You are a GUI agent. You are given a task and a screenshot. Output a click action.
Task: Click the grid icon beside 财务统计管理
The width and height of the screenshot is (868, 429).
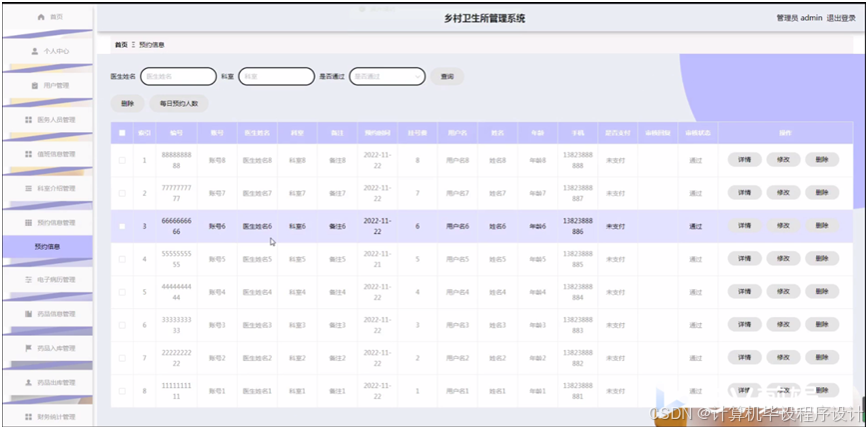pyautogui.click(x=28, y=417)
